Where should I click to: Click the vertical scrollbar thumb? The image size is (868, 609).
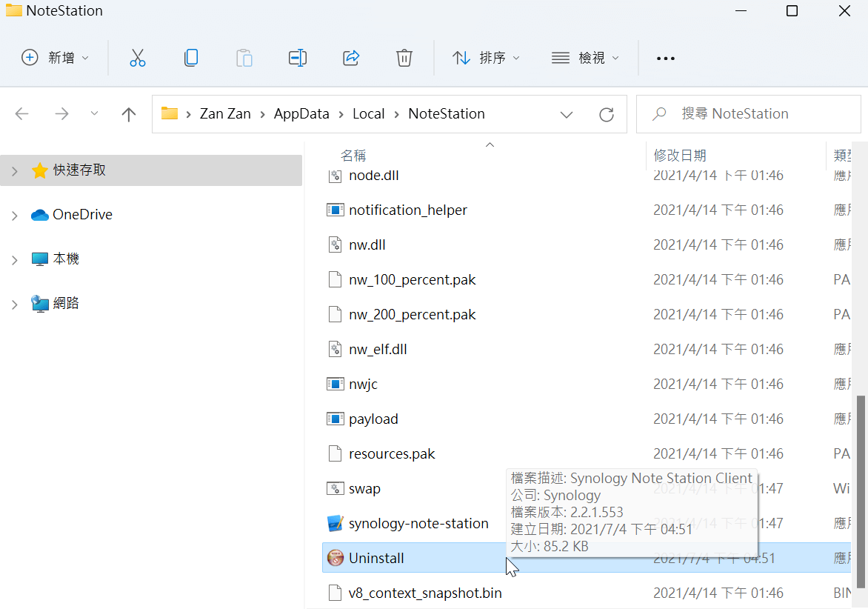tap(861, 492)
